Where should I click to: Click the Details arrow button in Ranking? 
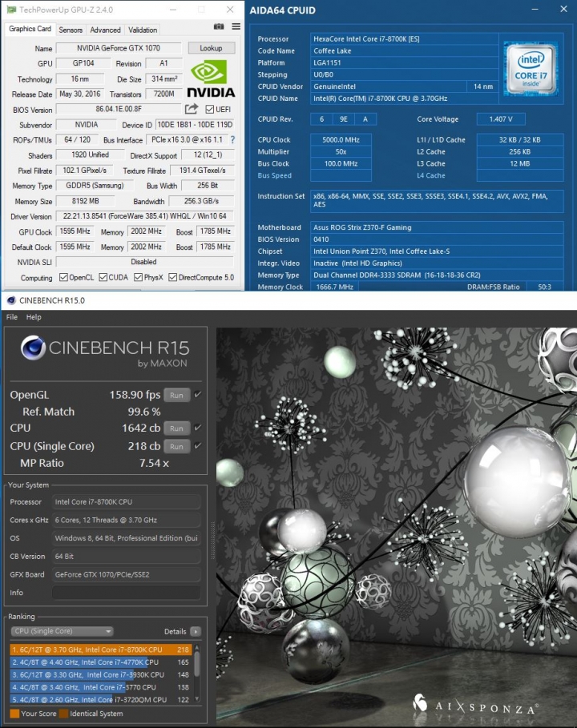coord(196,631)
